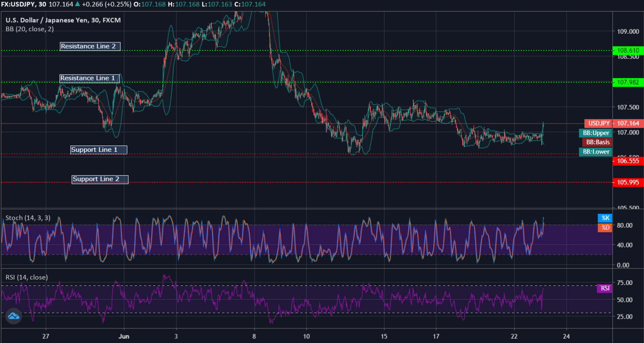Click the 40.00 stochastic scale value
644x343 pixels.
click(625, 245)
